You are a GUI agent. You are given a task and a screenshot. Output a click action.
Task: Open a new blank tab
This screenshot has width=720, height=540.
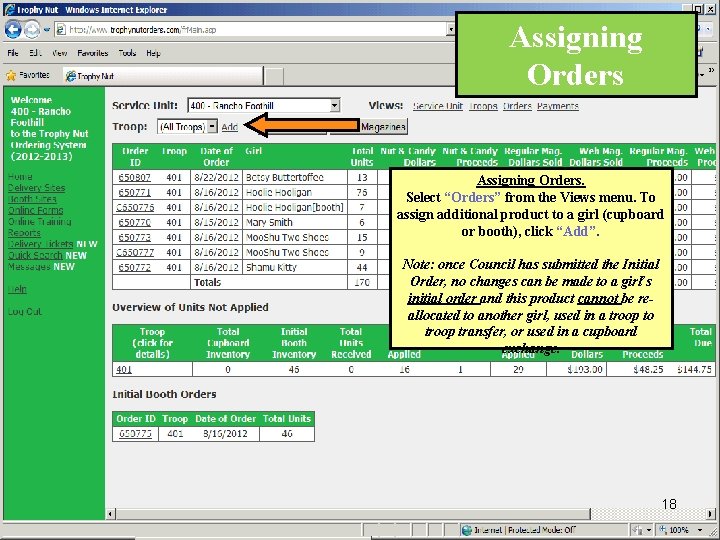(274, 76)
